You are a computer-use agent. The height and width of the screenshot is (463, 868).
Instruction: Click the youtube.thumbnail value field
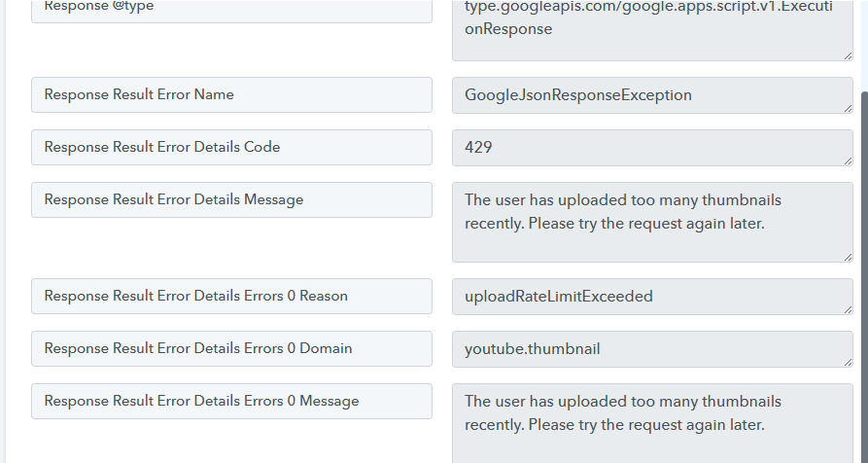[651, 349]
